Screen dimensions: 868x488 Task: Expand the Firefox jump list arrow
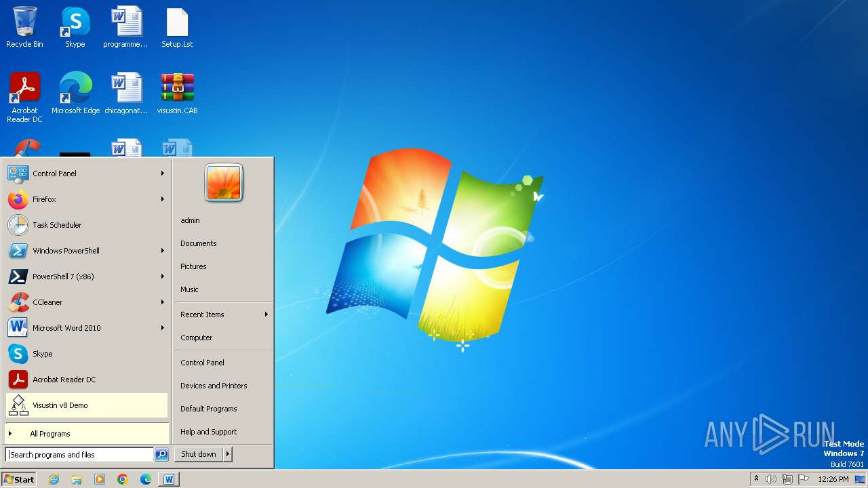point(163,199)
